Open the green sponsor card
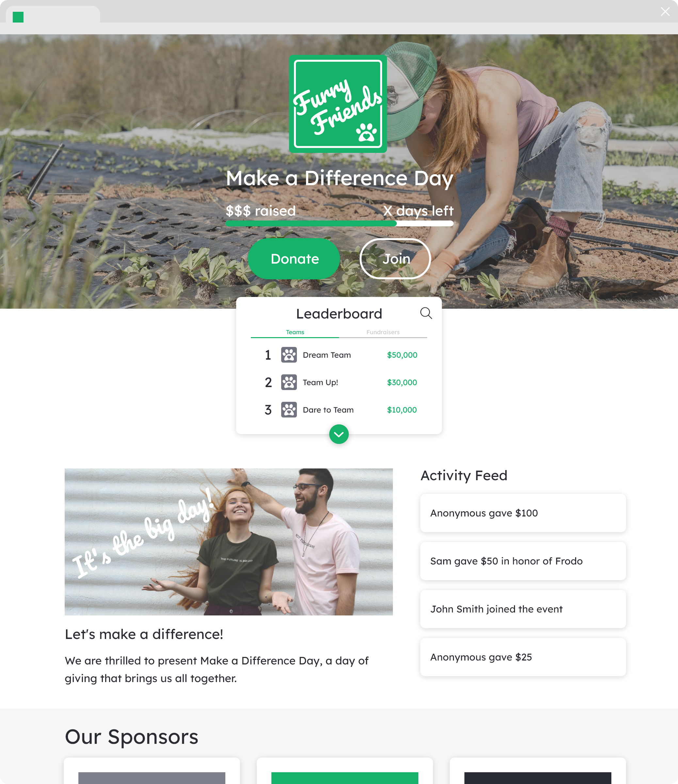The image size is (678, 784). [345, 771]
